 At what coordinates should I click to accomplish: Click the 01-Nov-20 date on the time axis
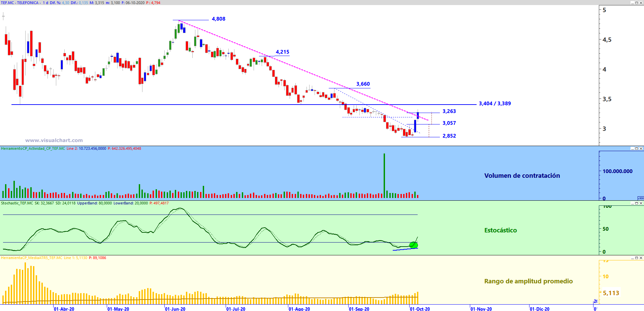coord(481,309)
